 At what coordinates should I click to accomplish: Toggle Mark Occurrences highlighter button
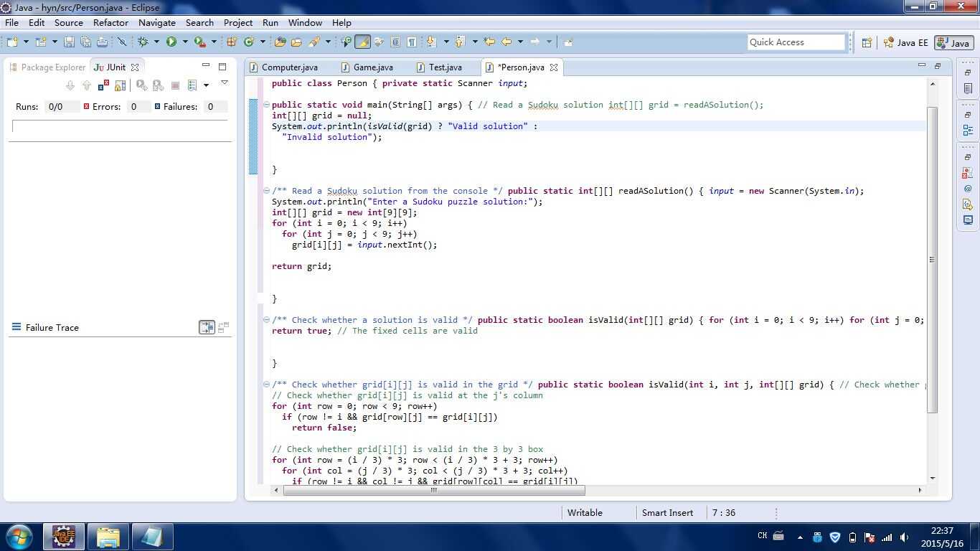362,42
